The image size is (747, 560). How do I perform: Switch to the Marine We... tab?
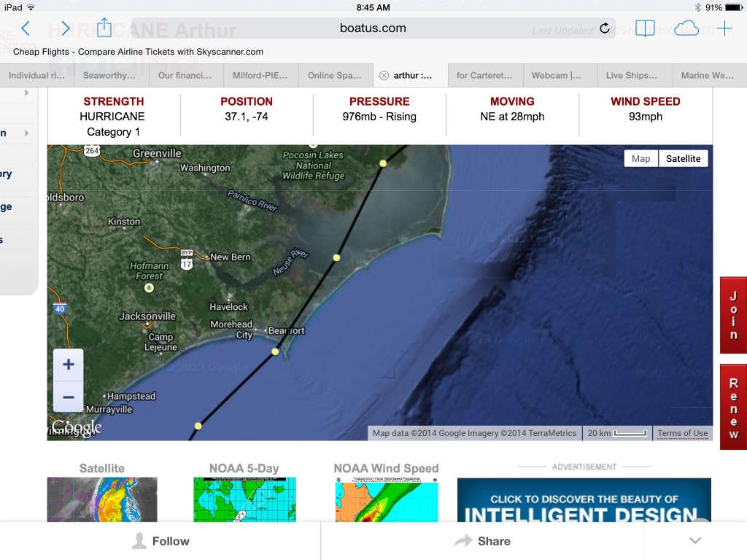click(x=707, y=75)
